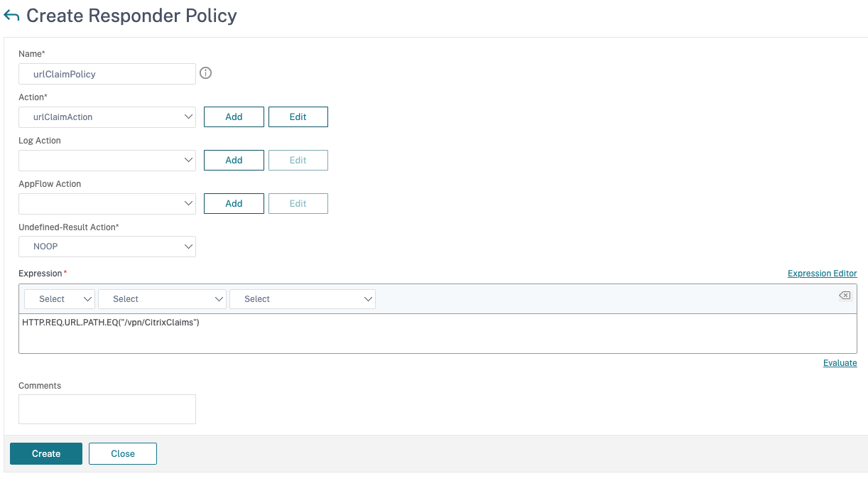868x486 pixels.
Task: Add a new AppFlow Action
Action: point(234,204)
